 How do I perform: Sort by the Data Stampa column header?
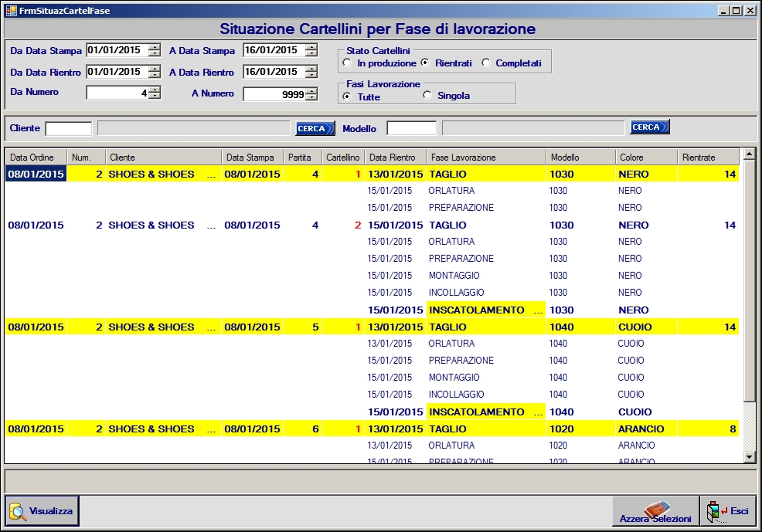253,158
